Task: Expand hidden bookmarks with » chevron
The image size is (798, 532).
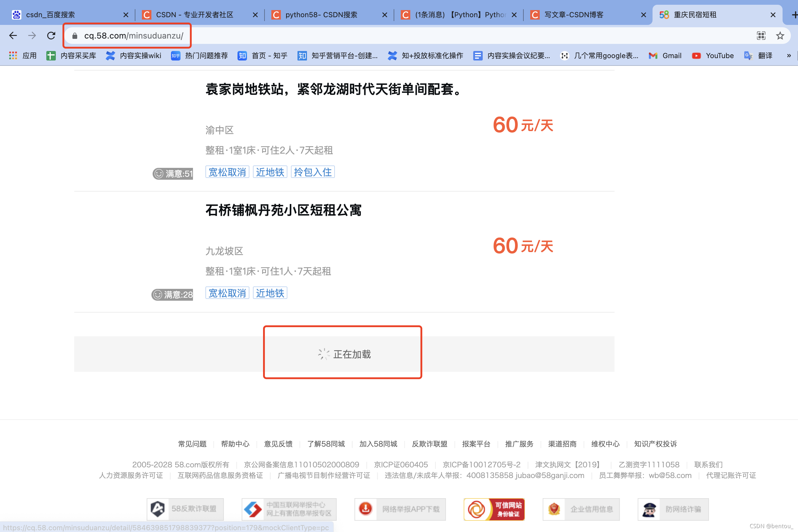Action: 788,56
